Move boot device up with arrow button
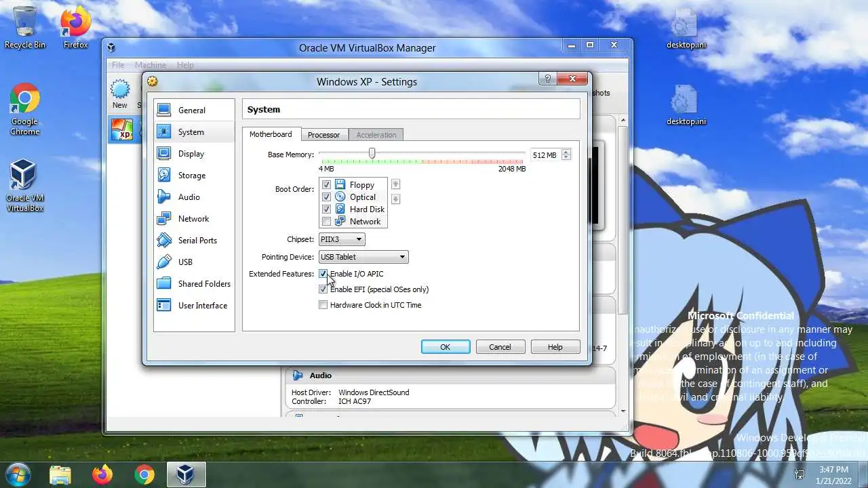This screenshot has height=488, width=868. [396, 184]
